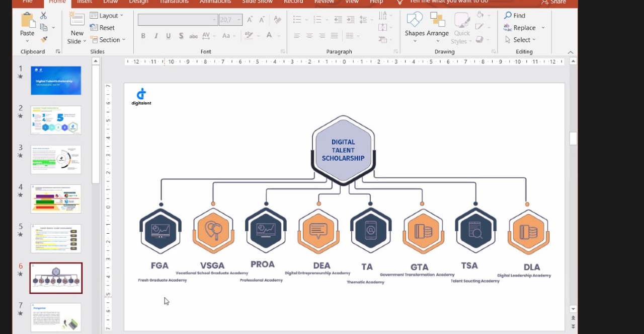Click the Reset slide button
Viewport: 644px width, 334px height.
click(x=103, y=28)
